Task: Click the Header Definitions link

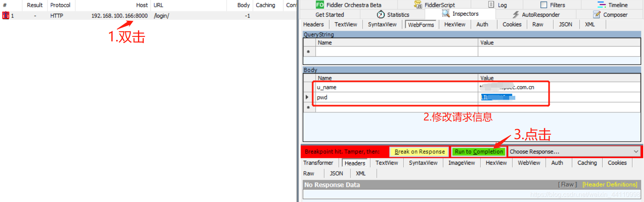Action: [x=610, y=185]
